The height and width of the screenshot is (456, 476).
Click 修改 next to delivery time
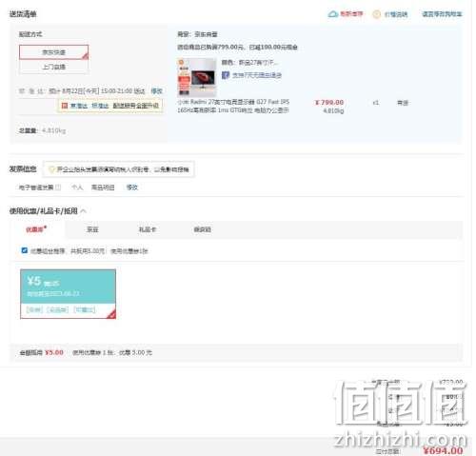click(x=156, y=91)
